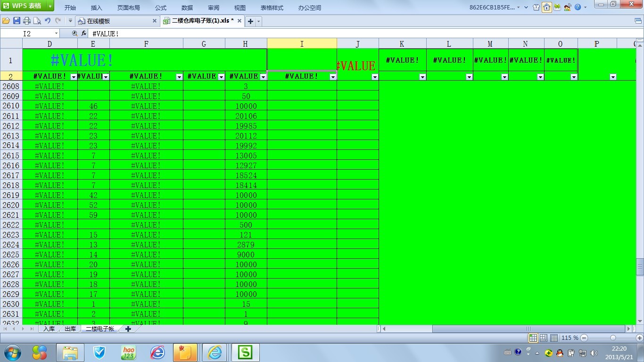Zoom in with the plus button
The height and width of the screenshot is (362, 644).
640,338
